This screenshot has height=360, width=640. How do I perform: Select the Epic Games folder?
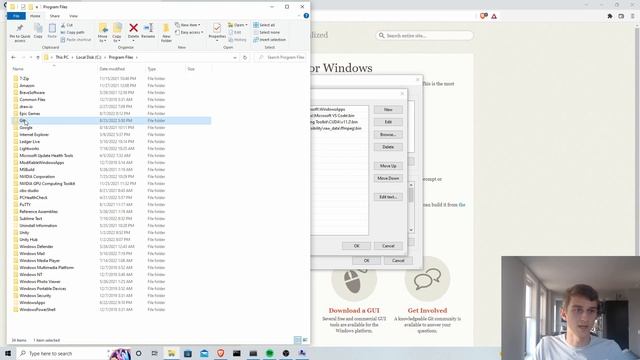(x=29, y=113)
